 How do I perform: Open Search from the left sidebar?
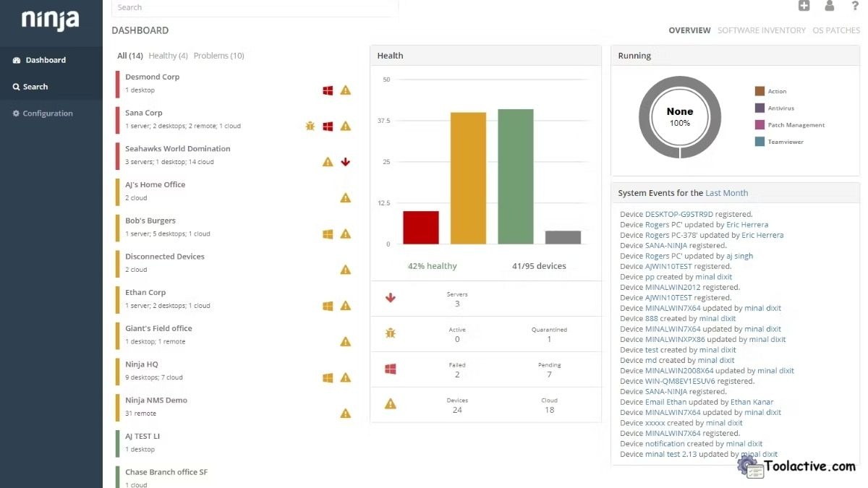point(33,86)
